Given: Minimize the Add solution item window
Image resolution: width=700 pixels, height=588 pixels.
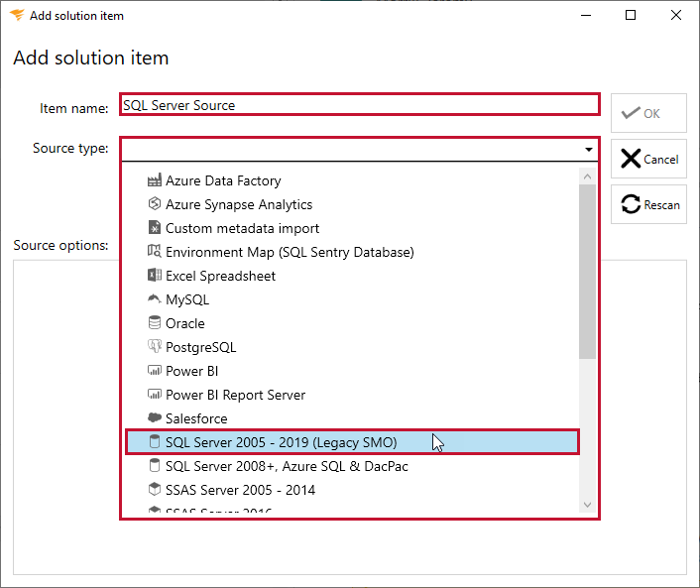Looking at the screenshot, I should click(x=586, y=15).
